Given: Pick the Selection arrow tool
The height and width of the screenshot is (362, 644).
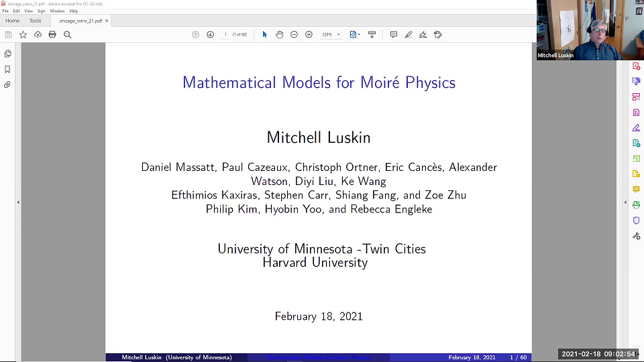Looking at the screenshot, I should point(264,35).
